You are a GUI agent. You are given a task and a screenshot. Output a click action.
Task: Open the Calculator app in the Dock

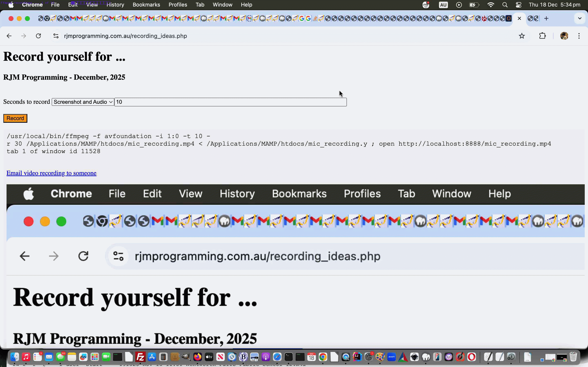click(163, 357)
